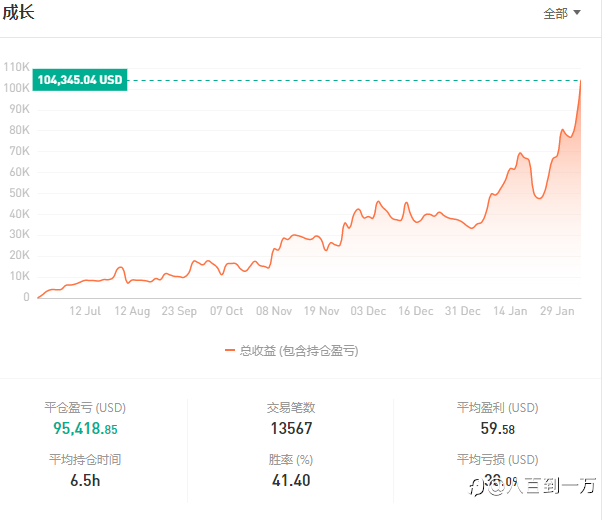This screenshot has width=604, height=520.
Task: Click the 59.58 average profit value
Action: pyautogui.click(x=497, y=428)
